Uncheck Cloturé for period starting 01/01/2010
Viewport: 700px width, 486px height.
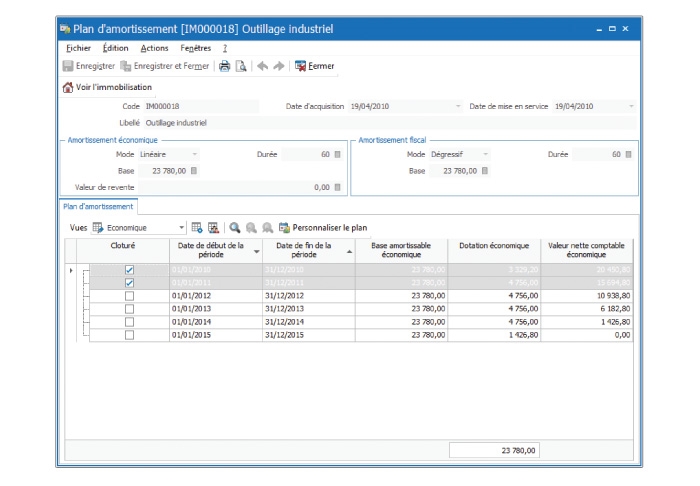[129, 270]
